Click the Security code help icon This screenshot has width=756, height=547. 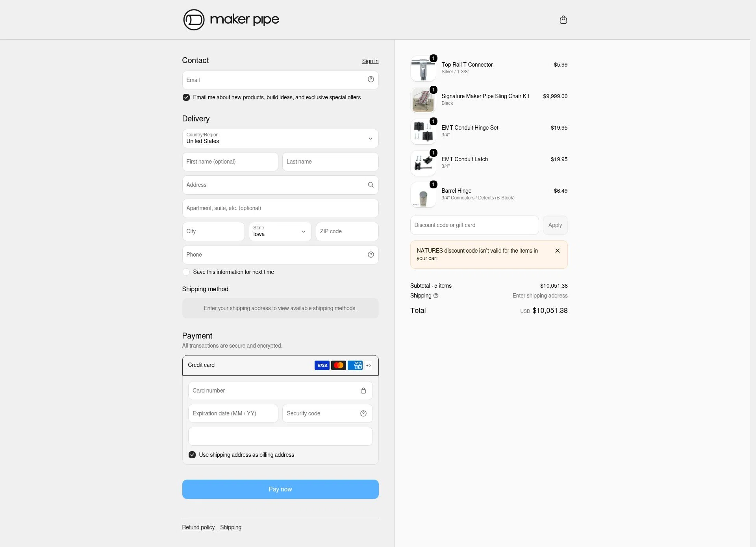pyautogui.click(x=363, y=413)
